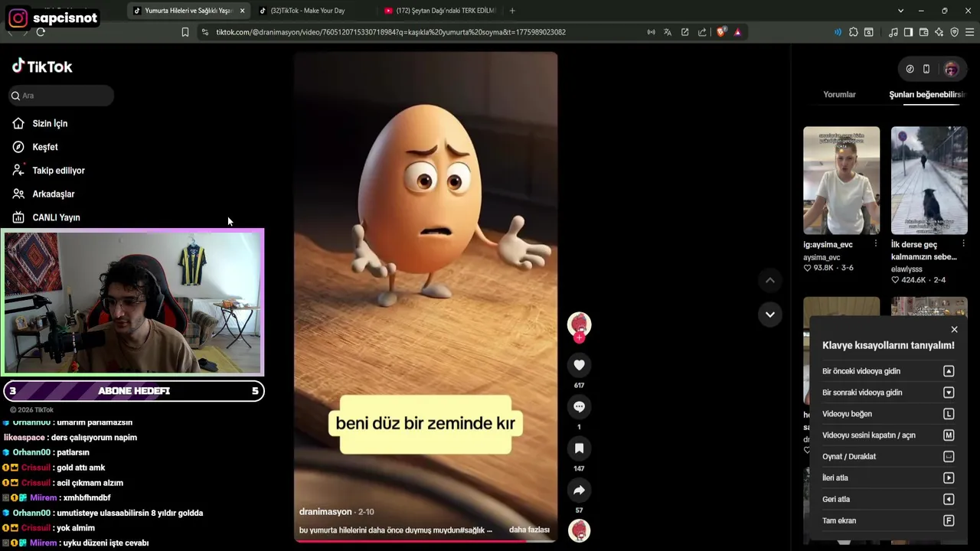Screen dimensions: 980x551
Task: Switch to Şunları beğenebilirsiniz tab
Action: (927, 94)
